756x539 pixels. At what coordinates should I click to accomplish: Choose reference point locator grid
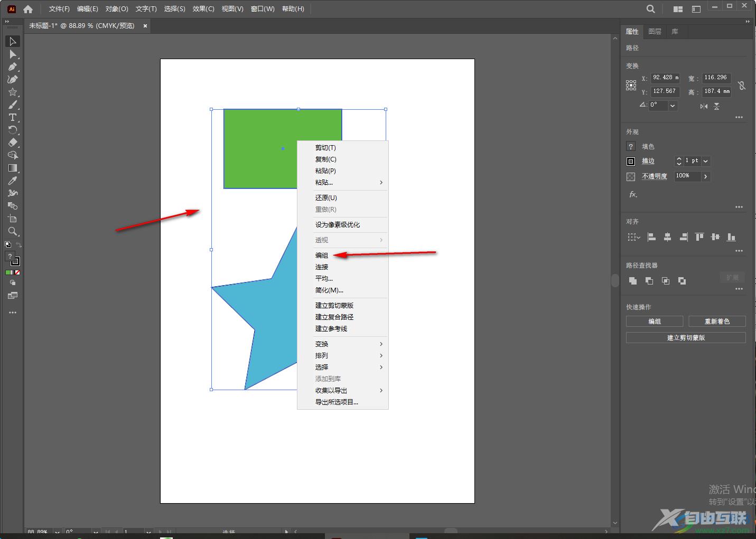631,85
